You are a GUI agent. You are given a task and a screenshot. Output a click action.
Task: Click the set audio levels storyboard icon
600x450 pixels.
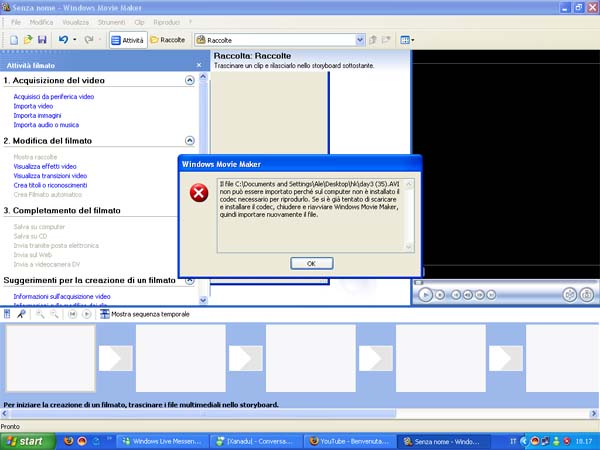pyautogui.click(x=7, y=314)
